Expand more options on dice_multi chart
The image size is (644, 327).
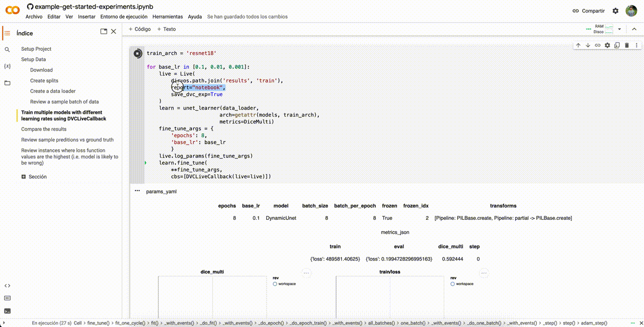pyautogui.click(x=306, y=273)
